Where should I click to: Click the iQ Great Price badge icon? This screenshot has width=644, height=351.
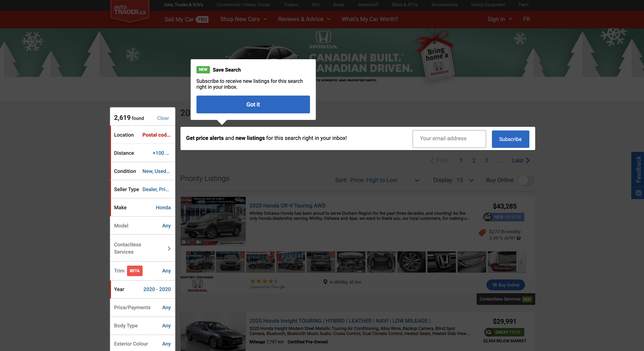point(489,332)
